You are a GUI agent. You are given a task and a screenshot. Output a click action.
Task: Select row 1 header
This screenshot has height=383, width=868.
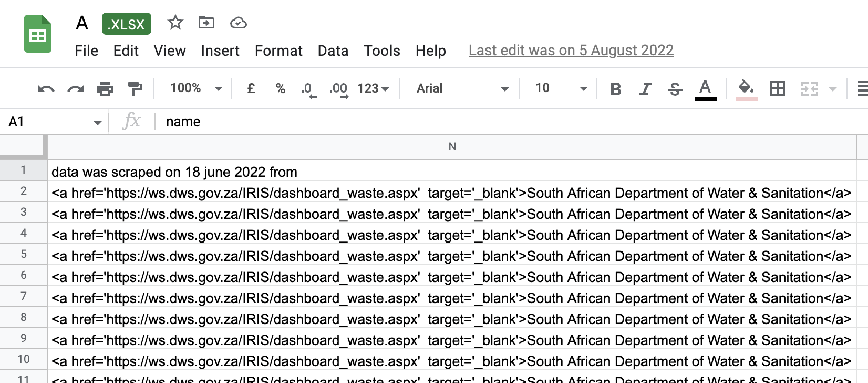(23, 170)
